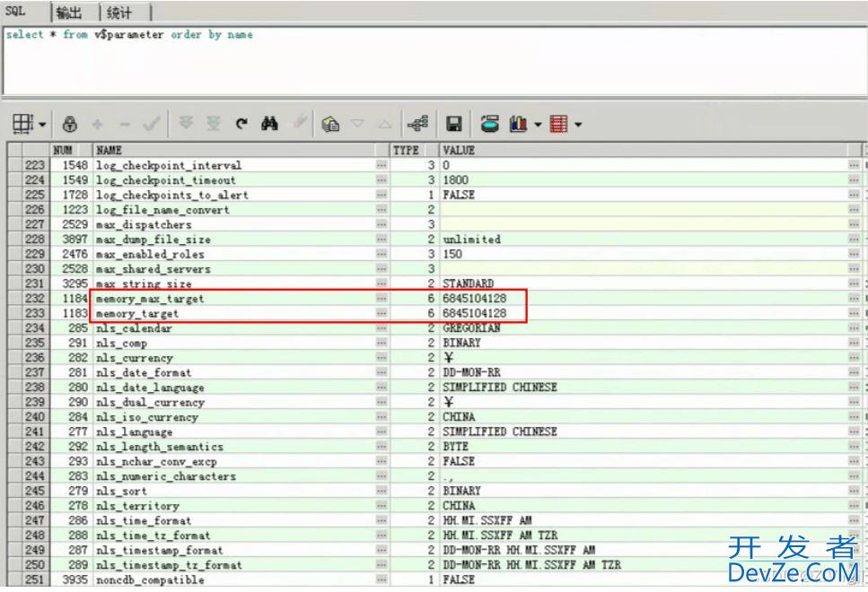Click the clear record eraser icon
This screenshot has width=868, height=592.
pyautogui.click(x=300, y=123)
